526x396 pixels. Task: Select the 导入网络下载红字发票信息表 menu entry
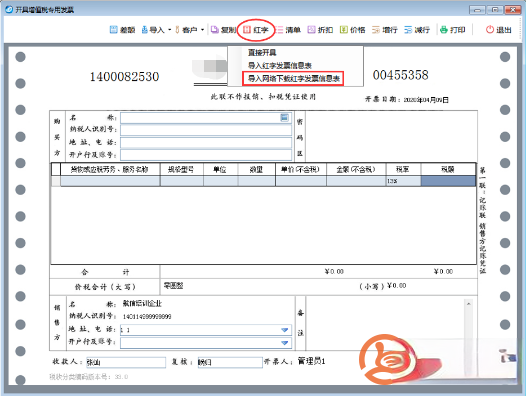coord(294,79)
